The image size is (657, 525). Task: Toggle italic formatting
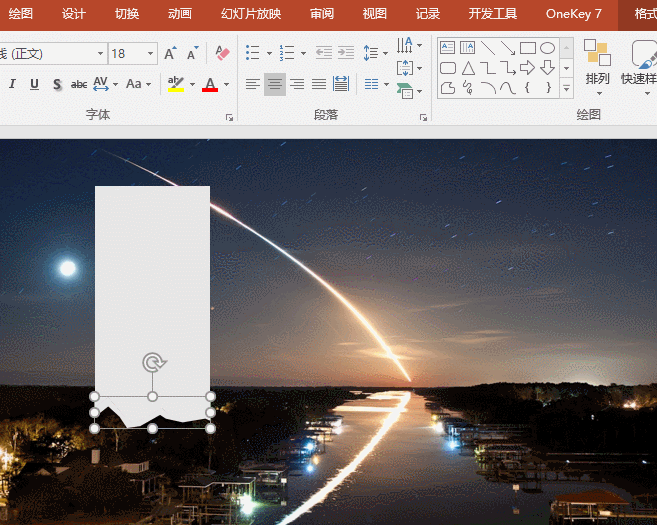click(x=13, y=84)
